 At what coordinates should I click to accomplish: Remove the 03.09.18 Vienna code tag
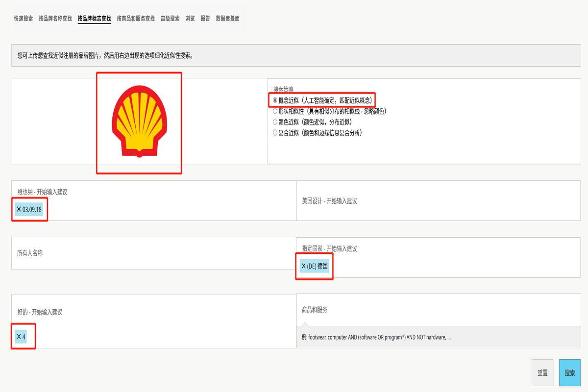pos(19,209)
